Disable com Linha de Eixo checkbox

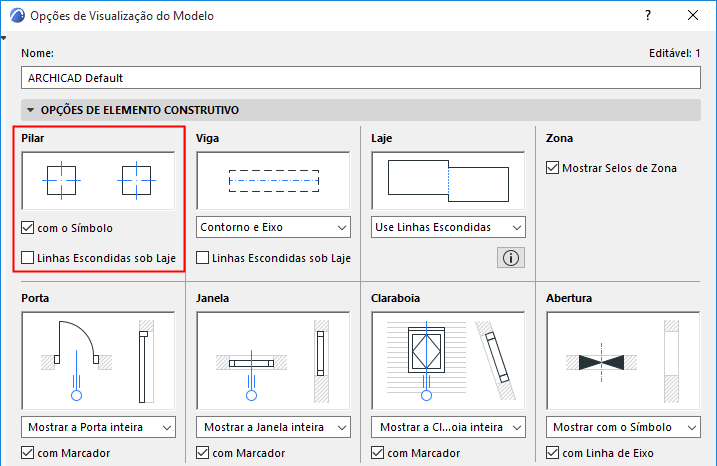click(553, 453)
